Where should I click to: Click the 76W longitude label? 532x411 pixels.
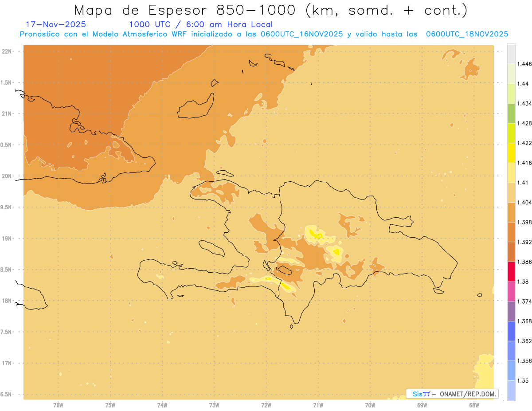tap(58, 405)
